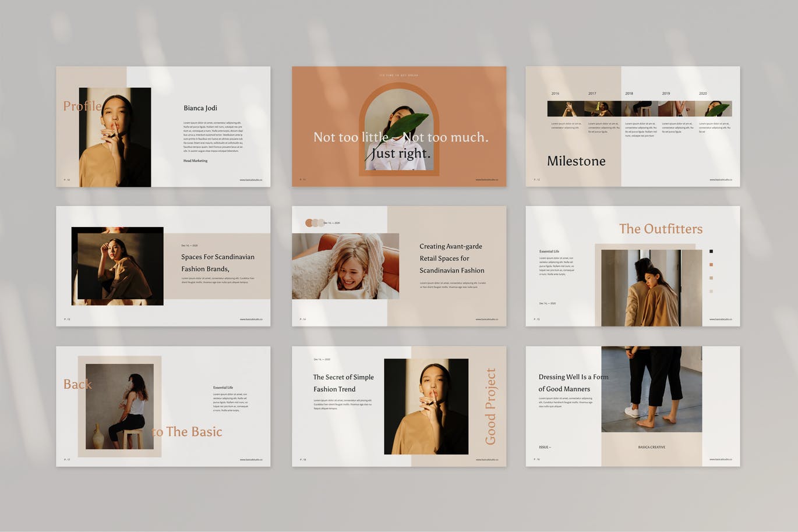Open the website link on the Milestone slide

tap(721, 180)
